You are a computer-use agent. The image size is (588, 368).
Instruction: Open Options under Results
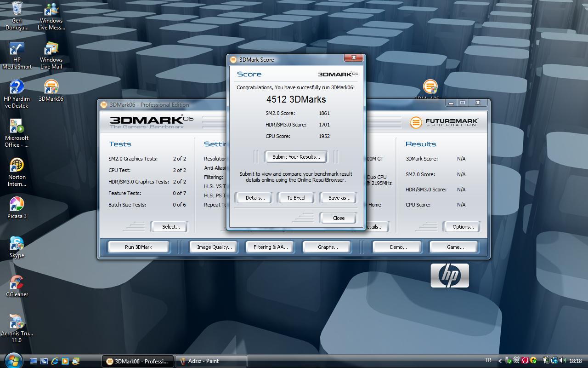463,227
